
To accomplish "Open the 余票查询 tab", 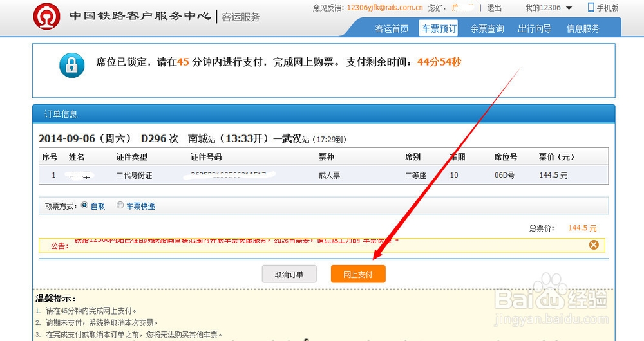I will coord(487,29).
